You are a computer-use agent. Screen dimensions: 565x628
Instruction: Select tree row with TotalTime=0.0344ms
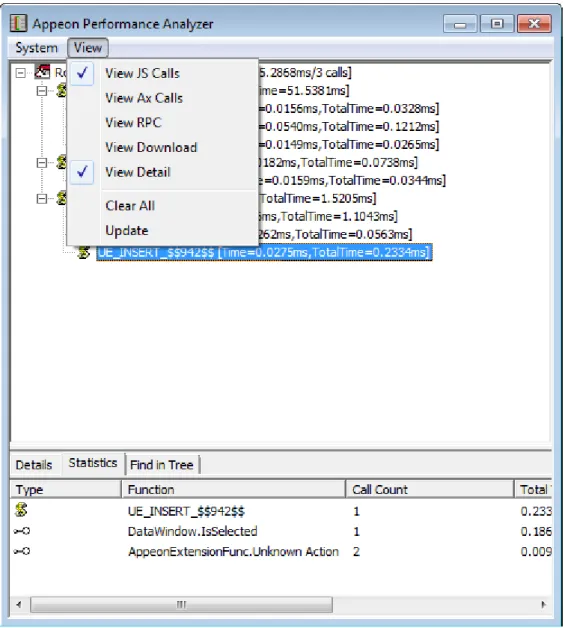[352, 181]
